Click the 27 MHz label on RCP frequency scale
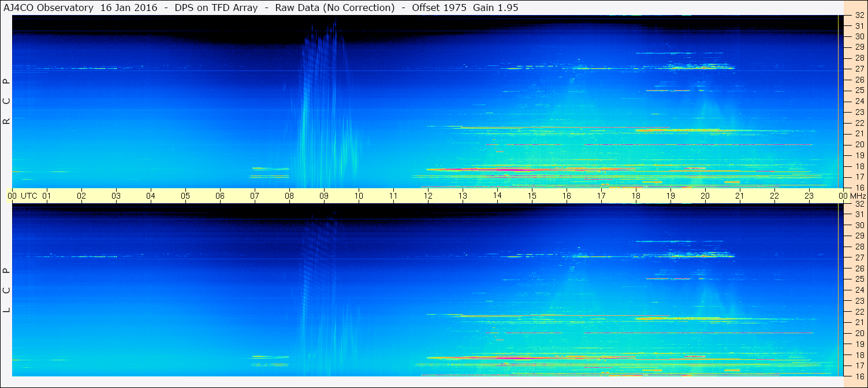Screen dimensions: 868x388 pos(859,69)
